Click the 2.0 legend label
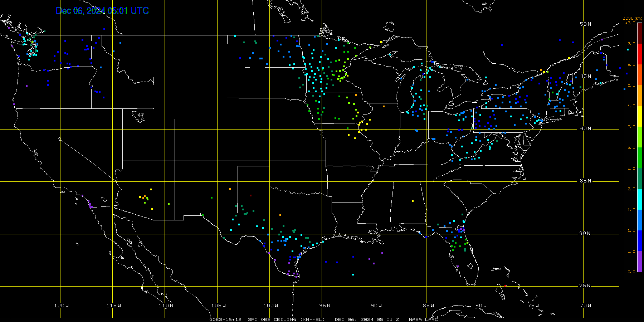Viewport: 644px width, 322px height. 631,189
